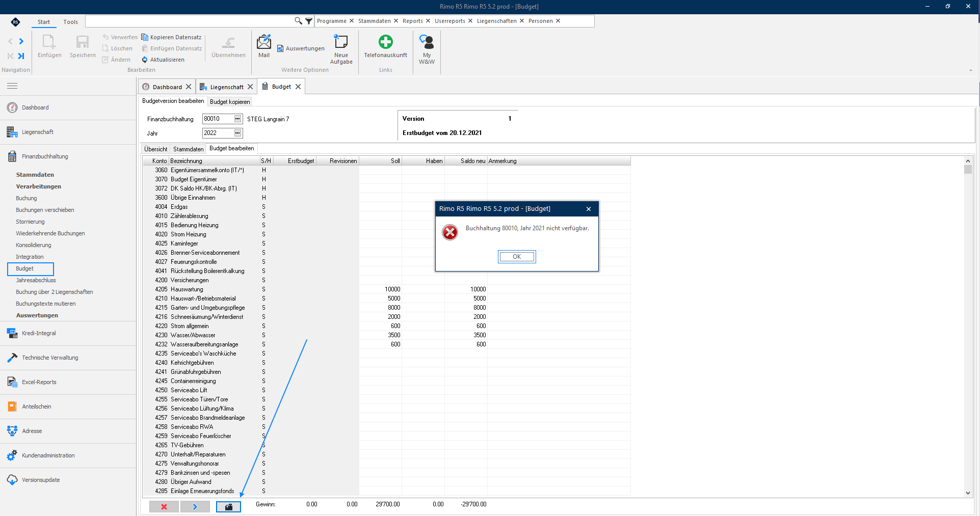Remove the Reports filter tag
Image resolution: width=980 pixels, height=516 pixels.
(428, 21)
